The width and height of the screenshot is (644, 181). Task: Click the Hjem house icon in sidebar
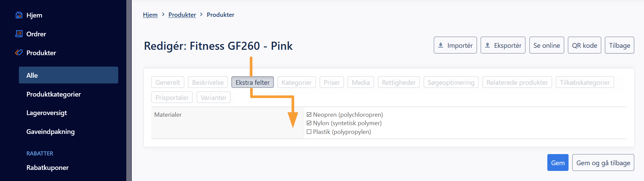[x=19, y=15]
